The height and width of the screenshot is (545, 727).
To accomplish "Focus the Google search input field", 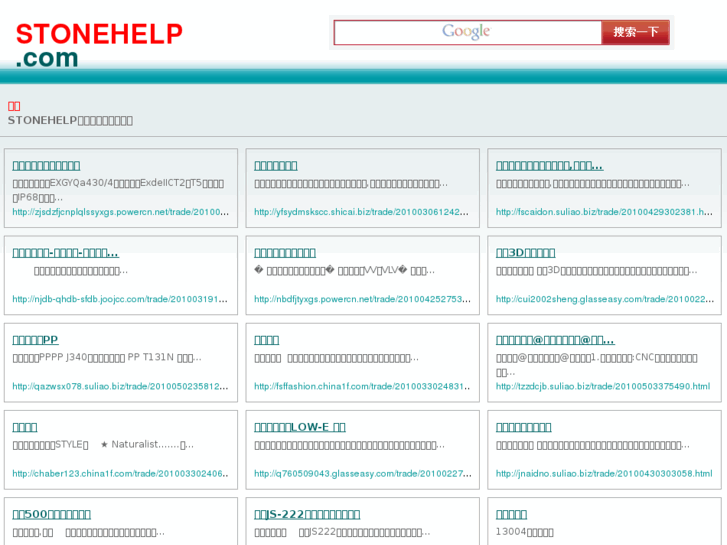I will (468, 32).
